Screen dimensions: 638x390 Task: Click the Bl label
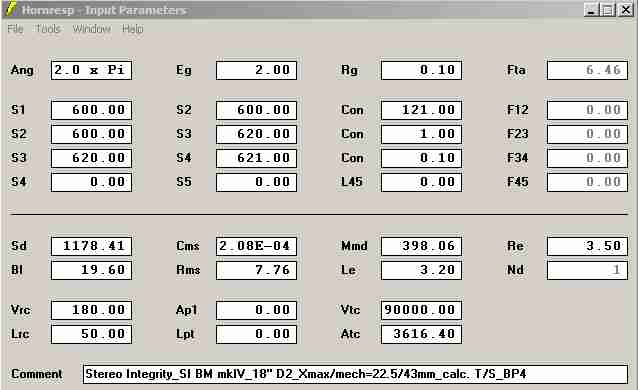pos(17,270)
